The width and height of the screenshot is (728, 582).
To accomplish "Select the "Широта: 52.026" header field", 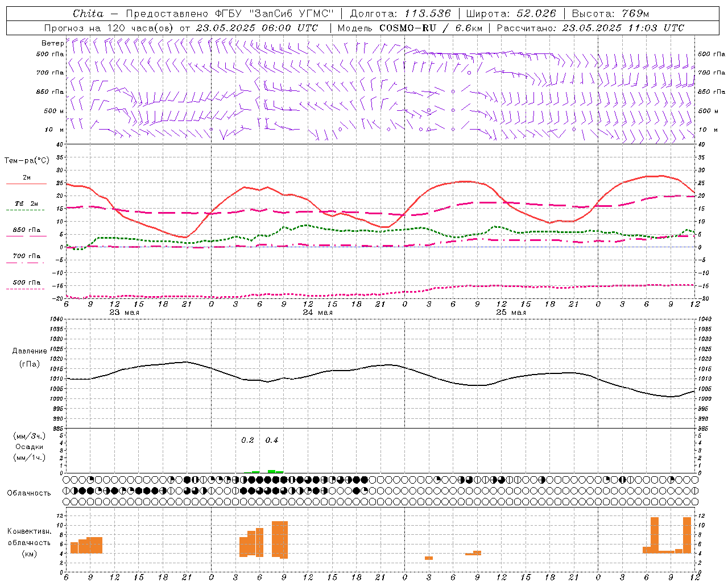I will [x=511, y=14].
